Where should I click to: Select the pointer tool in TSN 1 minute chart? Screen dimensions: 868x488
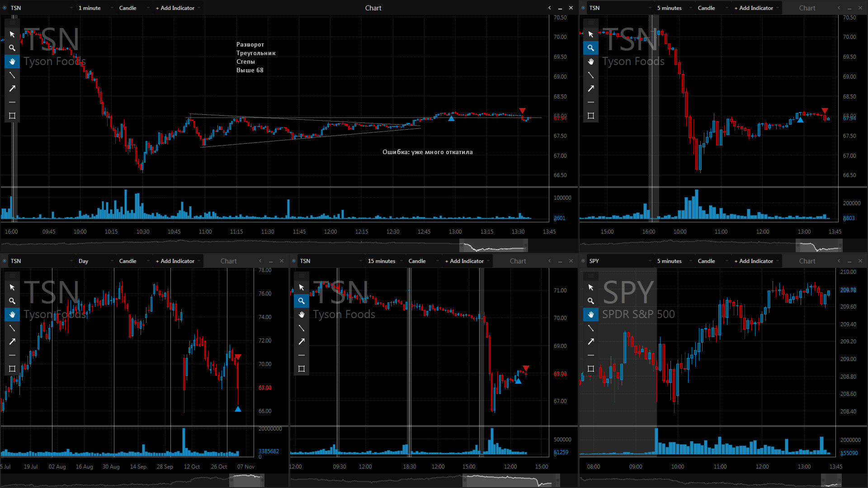(12, 34)
